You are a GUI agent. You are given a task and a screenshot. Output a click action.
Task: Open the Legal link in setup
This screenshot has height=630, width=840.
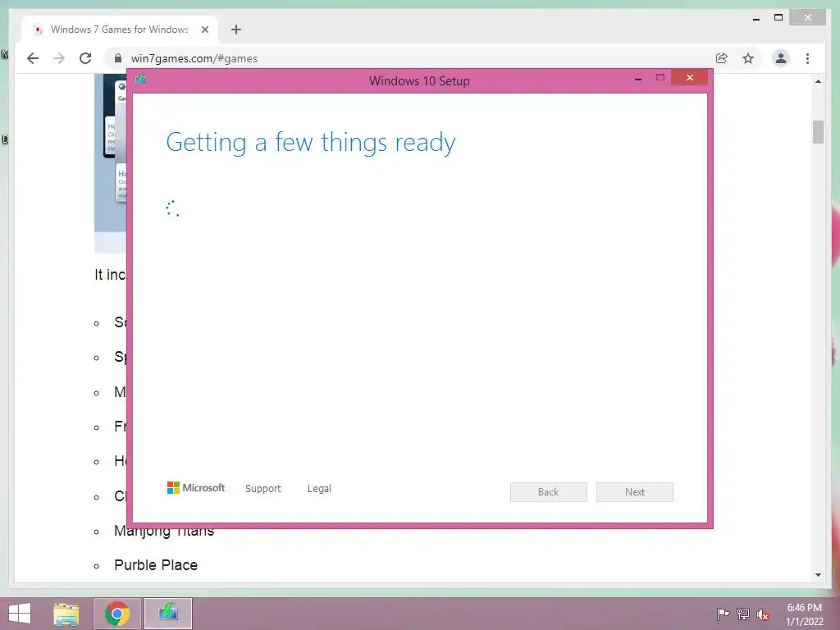pyautogui.click(x=319, y=489)
